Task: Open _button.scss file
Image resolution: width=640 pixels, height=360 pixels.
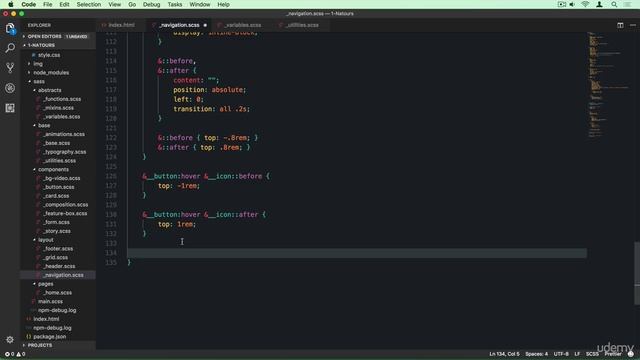Action: tap(59, 187)
